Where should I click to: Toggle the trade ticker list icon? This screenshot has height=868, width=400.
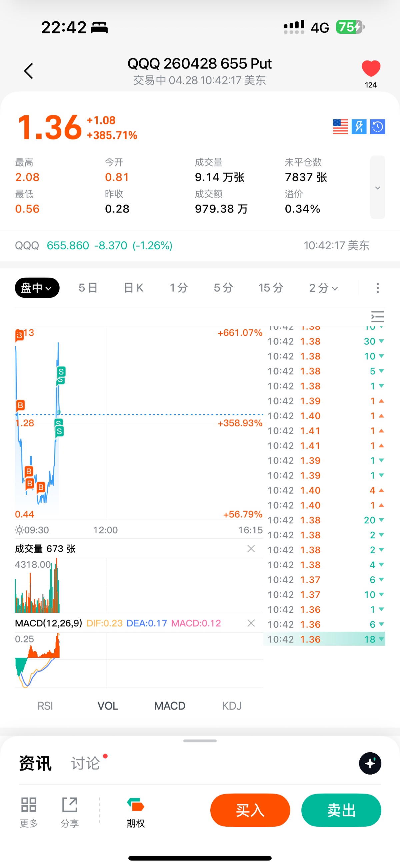click(x=377, y=317)
